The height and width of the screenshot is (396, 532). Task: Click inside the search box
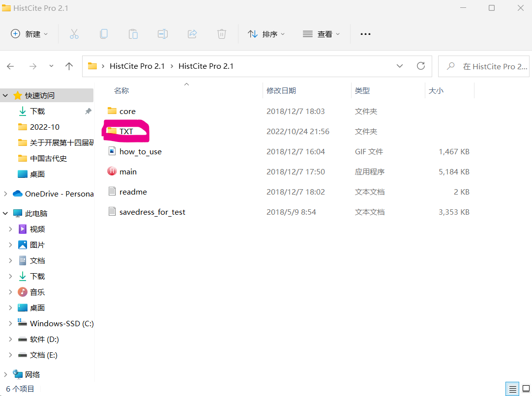point(487,66)
